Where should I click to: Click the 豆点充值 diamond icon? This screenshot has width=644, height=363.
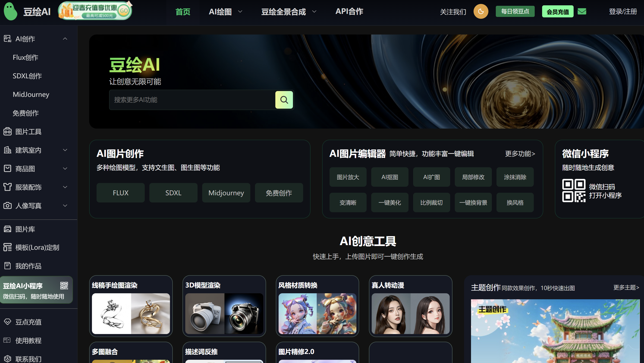pyautogui.click(x=7, y=322)
